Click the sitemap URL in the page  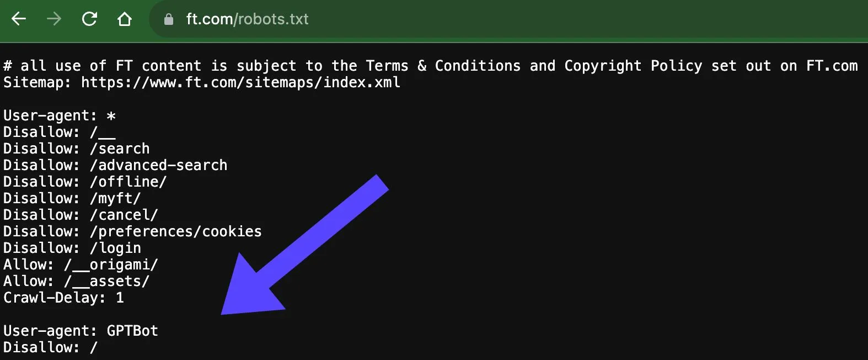(239, 82)
